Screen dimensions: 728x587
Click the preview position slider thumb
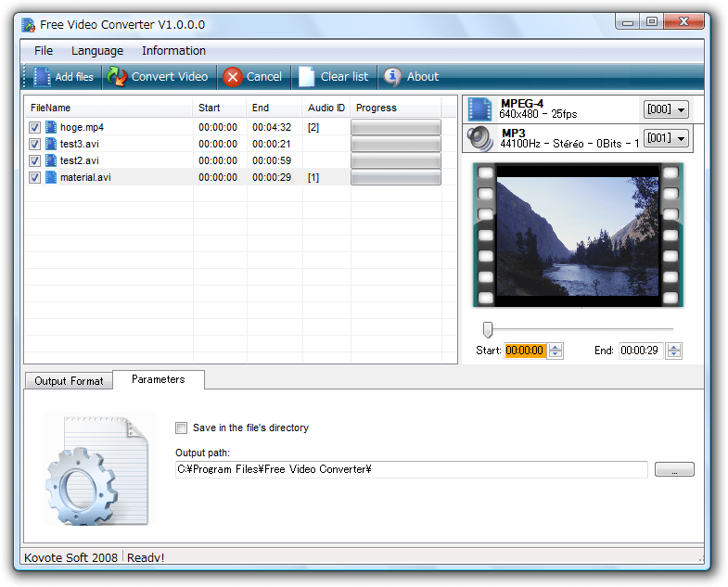[x=488, y=329]
